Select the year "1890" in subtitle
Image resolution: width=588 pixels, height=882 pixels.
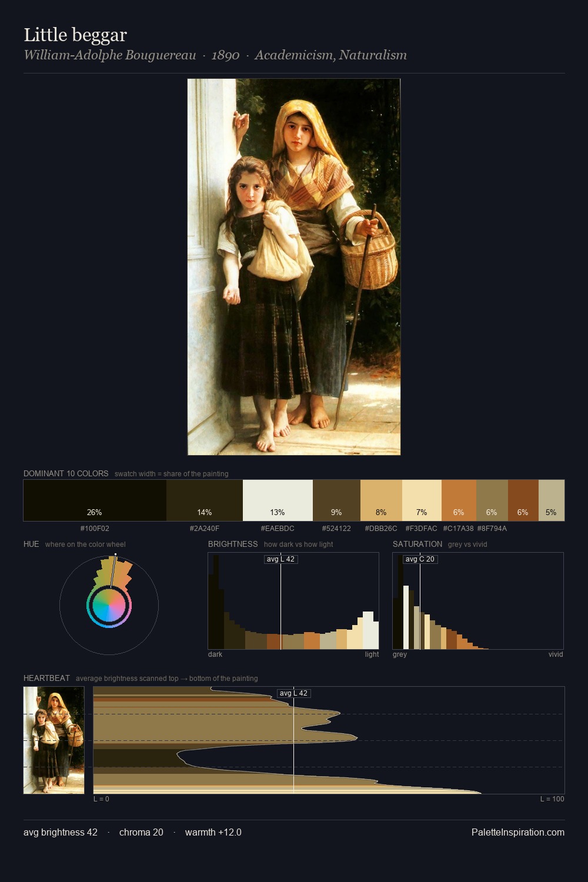point(225,55)
